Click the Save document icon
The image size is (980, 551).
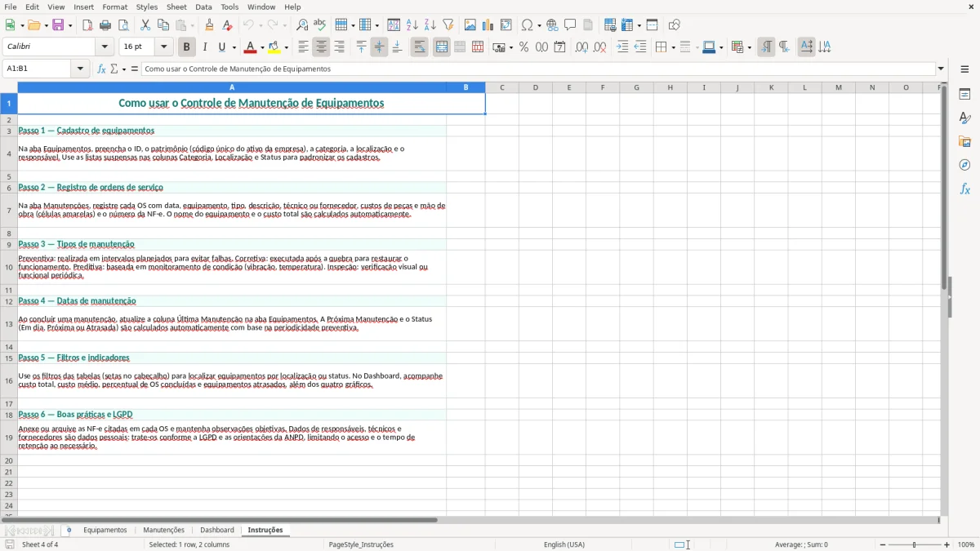click(58, 25)
